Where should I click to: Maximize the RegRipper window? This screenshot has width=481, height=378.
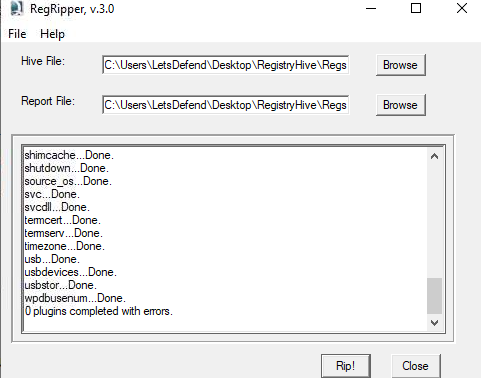[416, 8]
